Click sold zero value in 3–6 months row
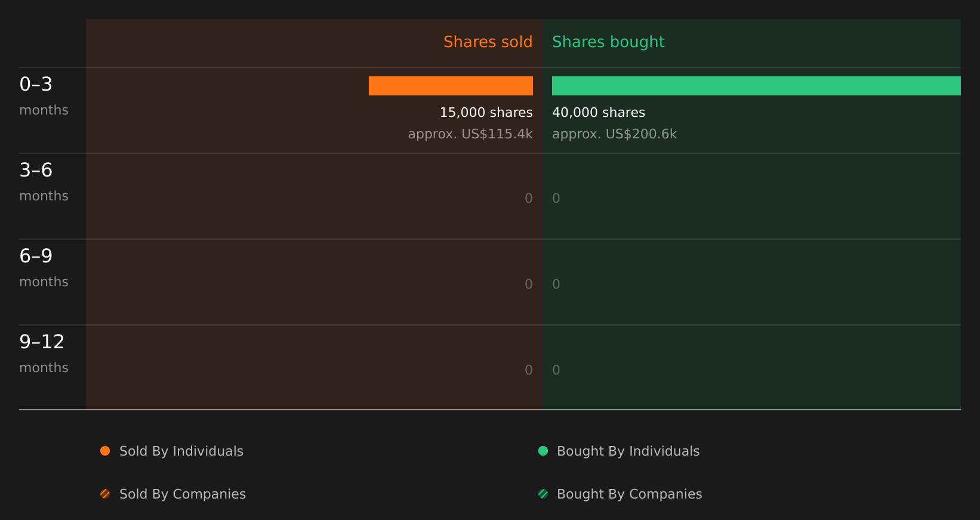This screenshot has height=520, width=980. pyautogui.click(x=529, y=199)
